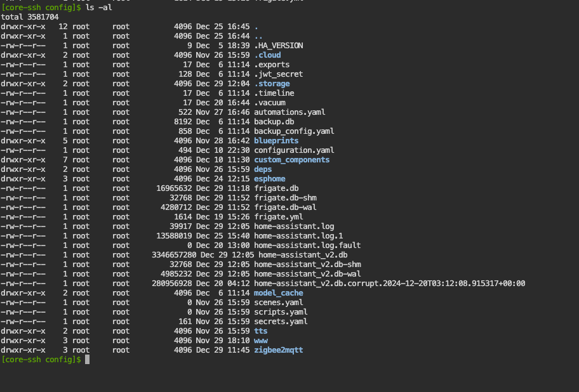This screenshot has width=579, height=392.
Task: Place cursor at the bottom shell prompt
Action: tap(88, 360)
